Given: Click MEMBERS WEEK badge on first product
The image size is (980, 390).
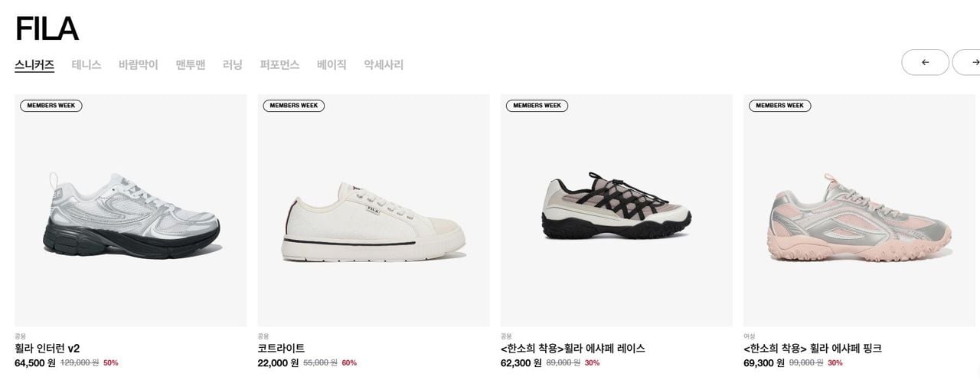Looking at the screenshot, I should tap(51, 106).
